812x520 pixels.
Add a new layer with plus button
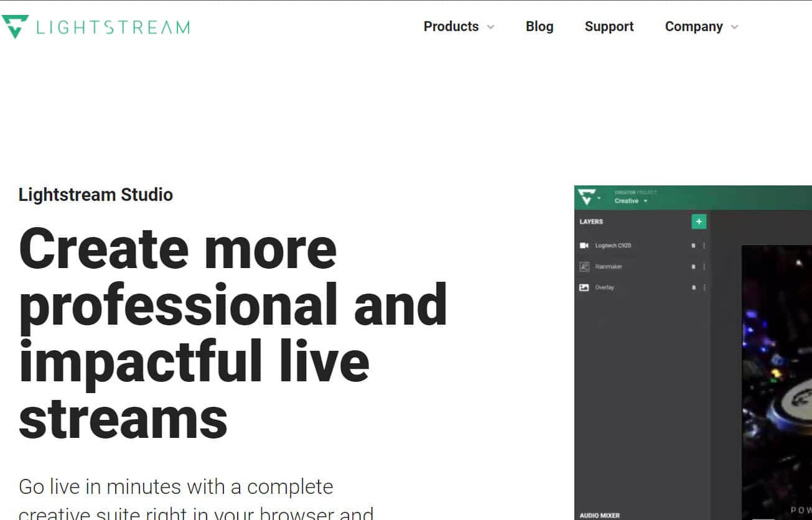[699, 221]
